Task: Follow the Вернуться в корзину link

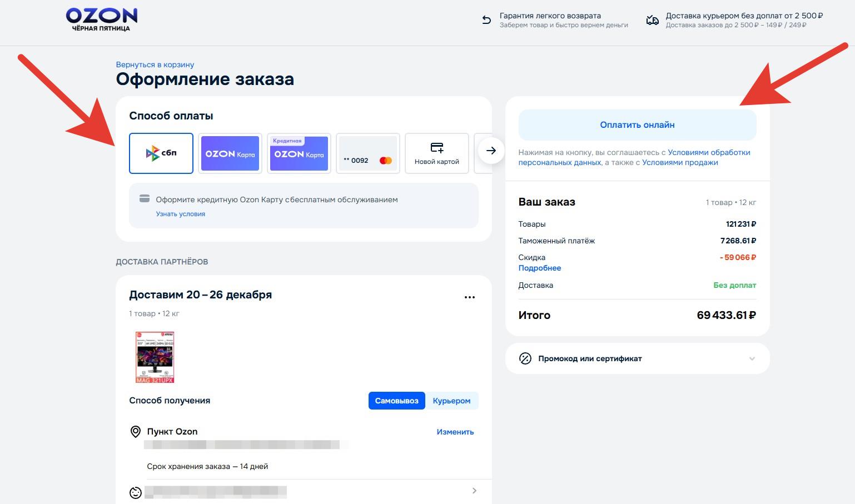Action: pyautogui.click(x=155, y=64)
